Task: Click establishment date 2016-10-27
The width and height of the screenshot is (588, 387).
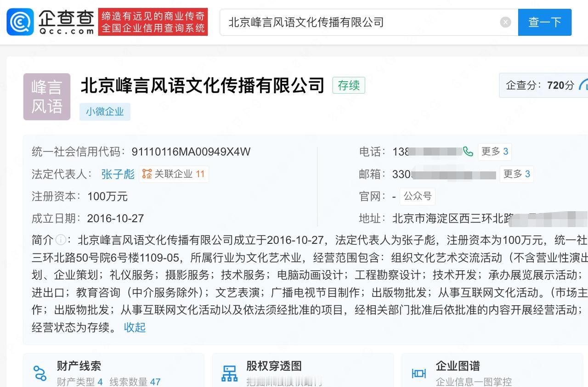Action: click(115, 219)
